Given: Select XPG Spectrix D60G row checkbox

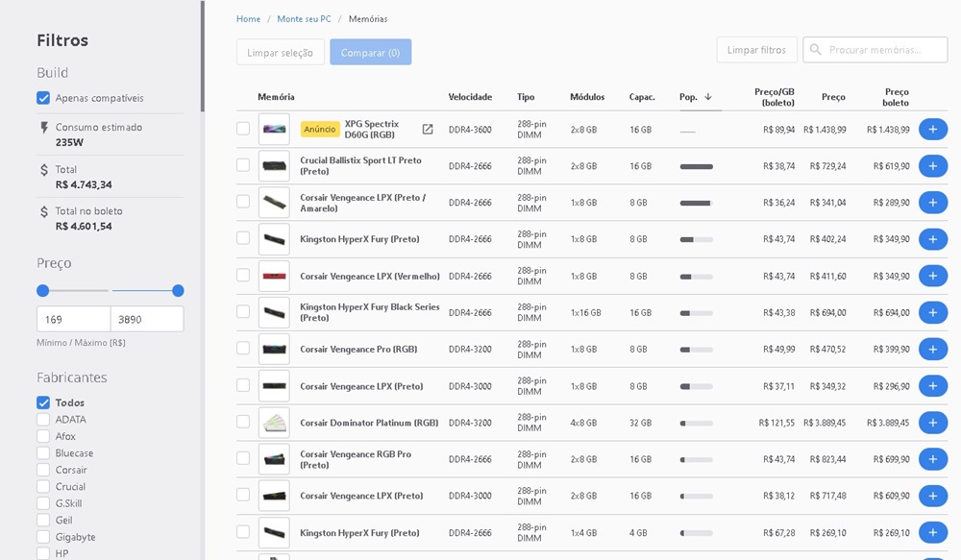Looking at the screenshot, I should pyautogui.click(x=243, y=128).
